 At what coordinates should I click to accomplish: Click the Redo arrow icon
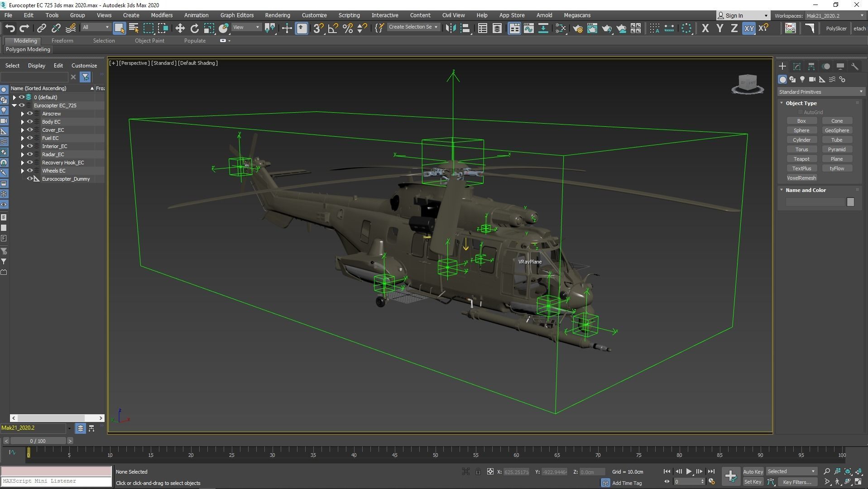click(24, 28)
